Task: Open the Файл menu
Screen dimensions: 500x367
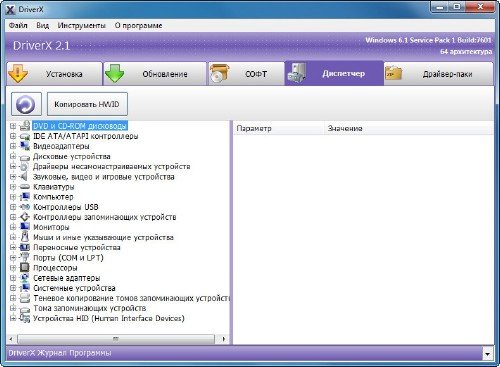Action: coord(18,25)
